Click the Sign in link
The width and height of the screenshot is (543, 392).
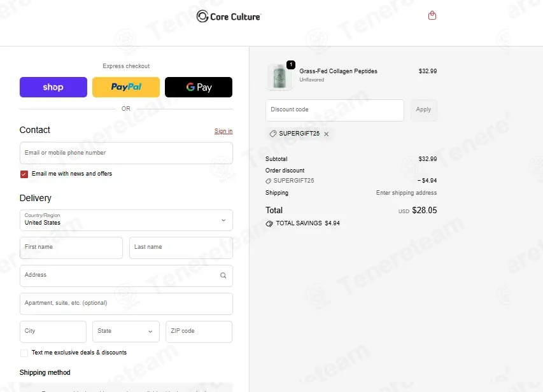pos(223,131)
